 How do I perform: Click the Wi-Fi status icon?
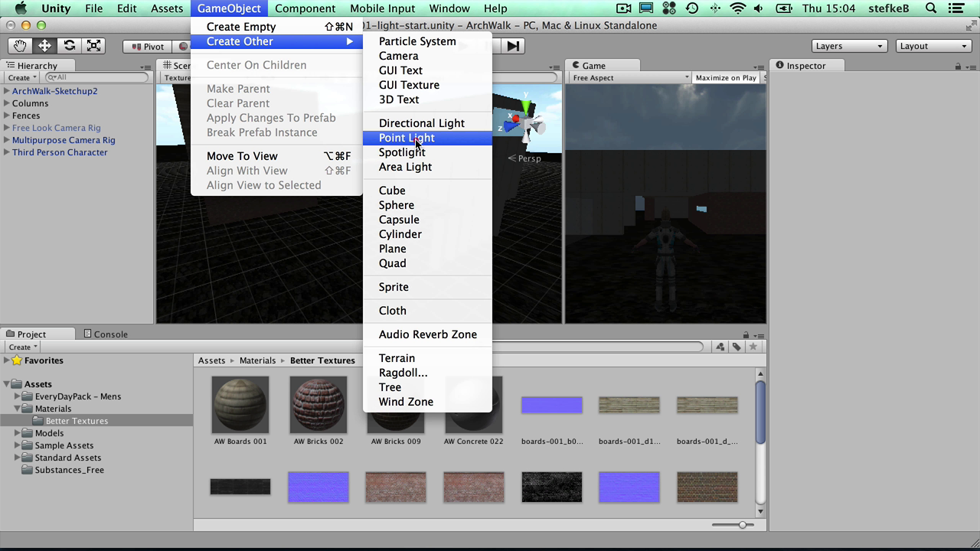point(738,8)
